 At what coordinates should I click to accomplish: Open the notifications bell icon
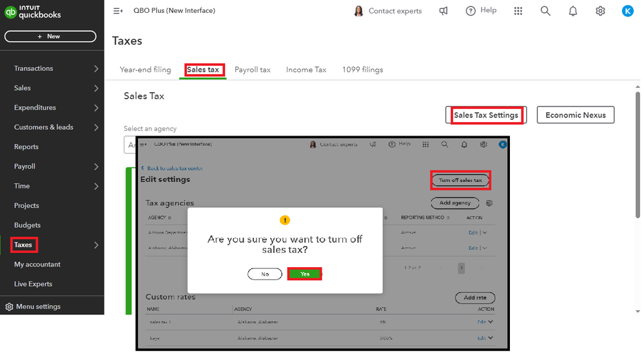click(x=573, y=11)
